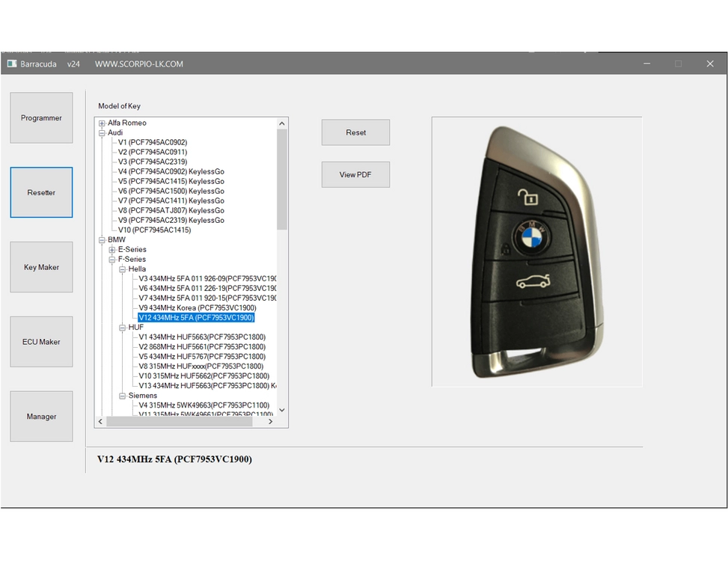Click the tree's scroll right arrow
This screenshot has height=561, width=728.
click(x=271, y=421)
